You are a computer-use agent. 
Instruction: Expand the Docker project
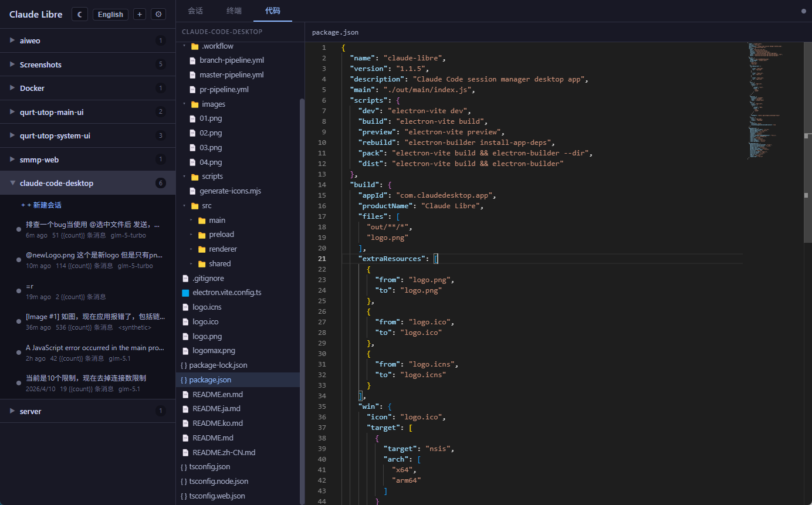point(12,88)
